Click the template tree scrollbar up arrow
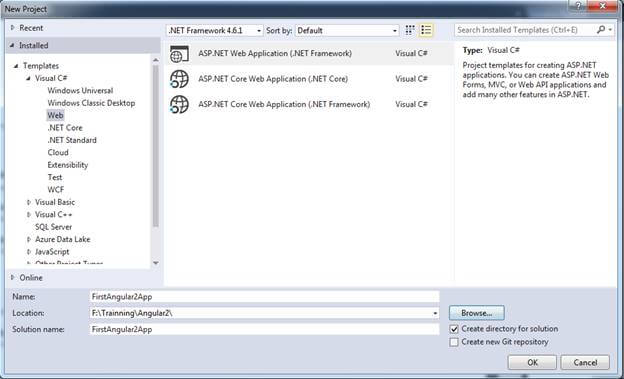Screen dimensions: 624x379 coord(156,60)
